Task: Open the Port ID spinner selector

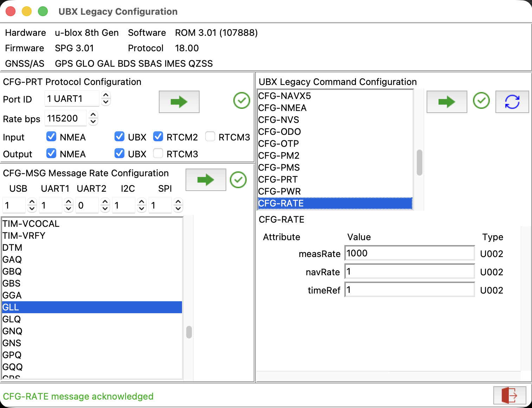Action: pyautogui.click(x=106, y=98)
